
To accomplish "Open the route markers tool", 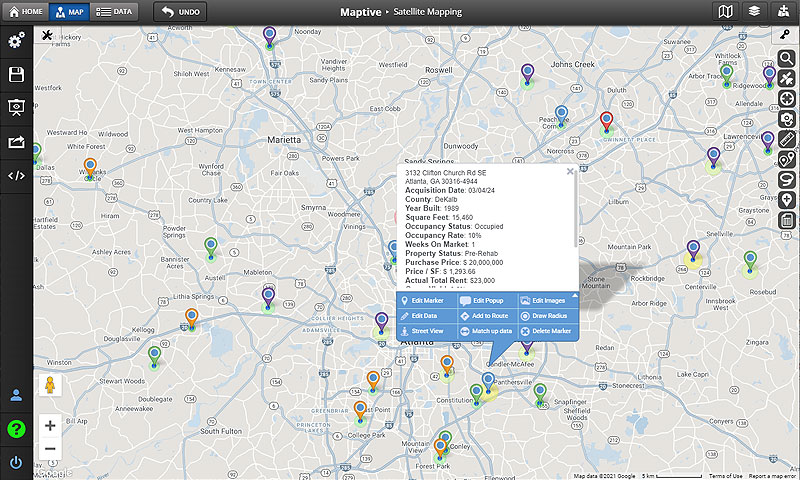I will pyautogui.click(x=787, y=159).
